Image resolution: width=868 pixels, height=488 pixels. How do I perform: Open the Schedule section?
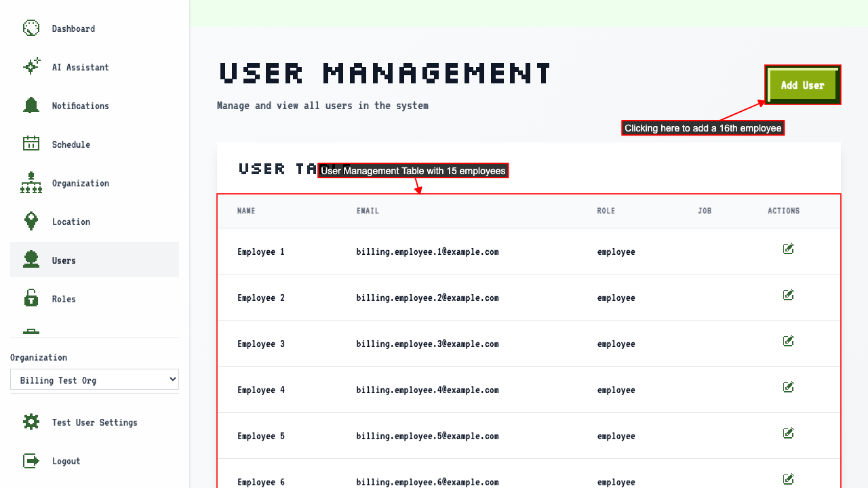coord(94,144)
